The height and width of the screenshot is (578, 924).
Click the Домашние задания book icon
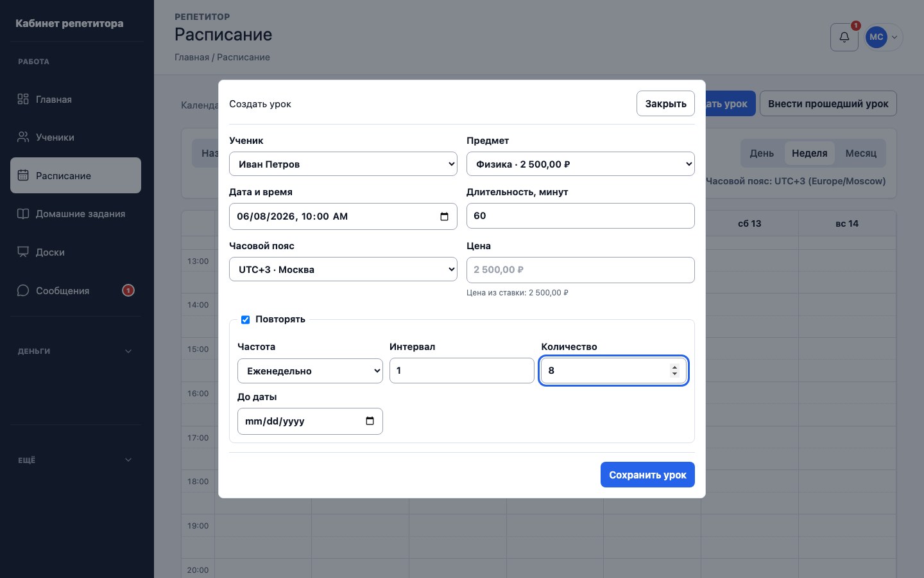[23, 214]
